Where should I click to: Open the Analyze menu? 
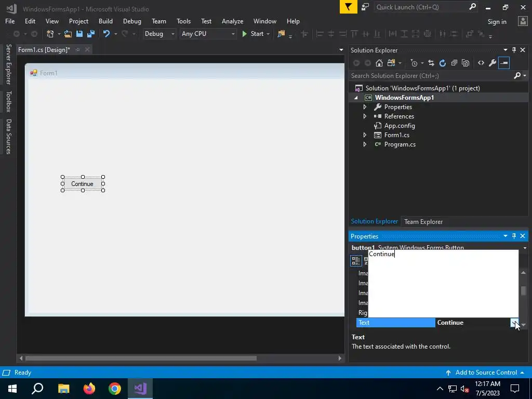pos(232,21)
